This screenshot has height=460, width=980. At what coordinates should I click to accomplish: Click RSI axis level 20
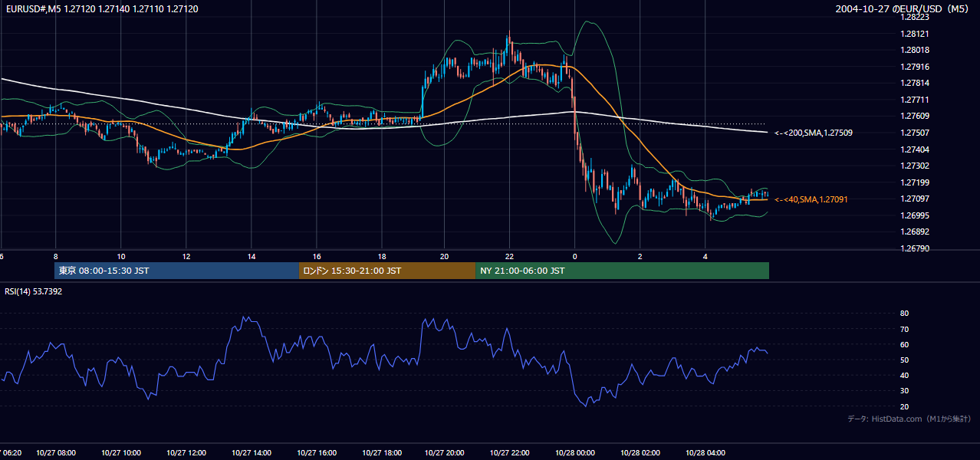pos(904,406)
